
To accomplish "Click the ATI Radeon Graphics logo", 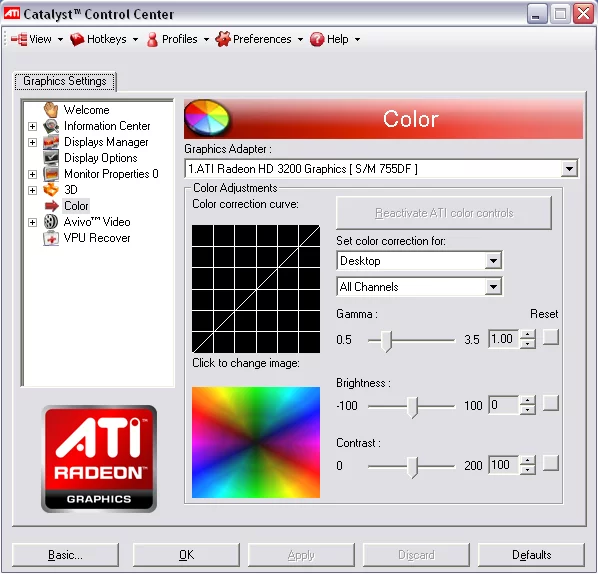I will [99, 458].
